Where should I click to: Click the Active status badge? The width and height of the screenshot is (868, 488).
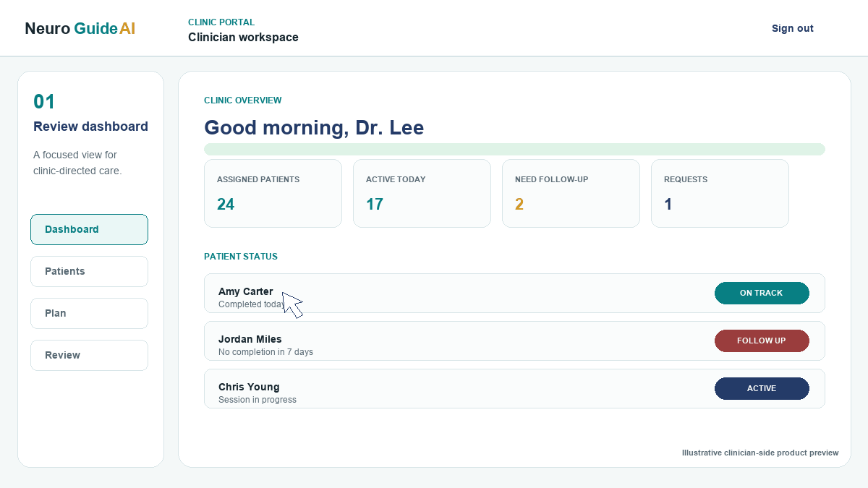[762, 388]
